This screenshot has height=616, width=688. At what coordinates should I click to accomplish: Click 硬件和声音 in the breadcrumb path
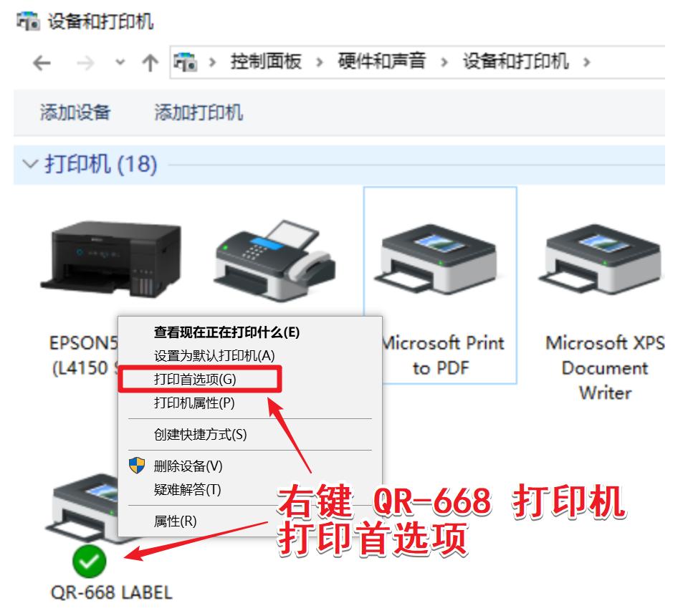click(x=381, y=62)
